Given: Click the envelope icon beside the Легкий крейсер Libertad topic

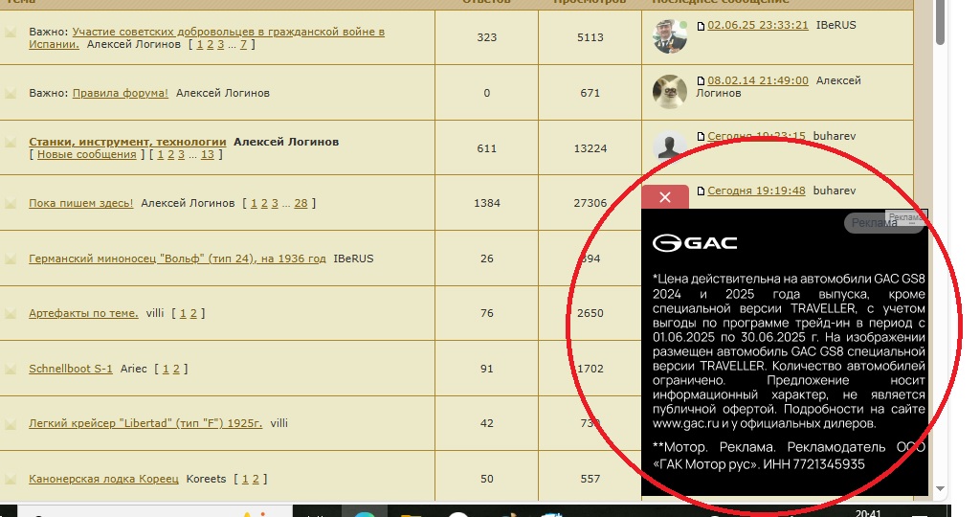Looking at the screenshot, I should pyautogui.click(x=11, y=423).
